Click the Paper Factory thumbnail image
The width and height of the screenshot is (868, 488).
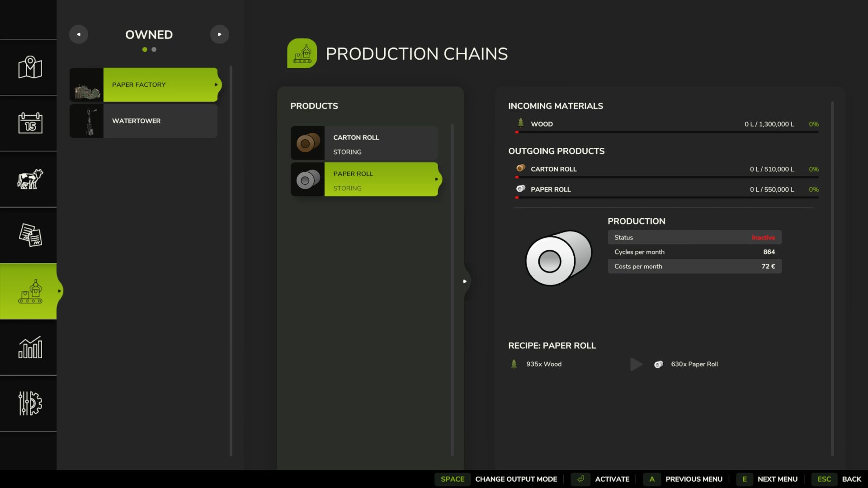[x=87, y=85]
